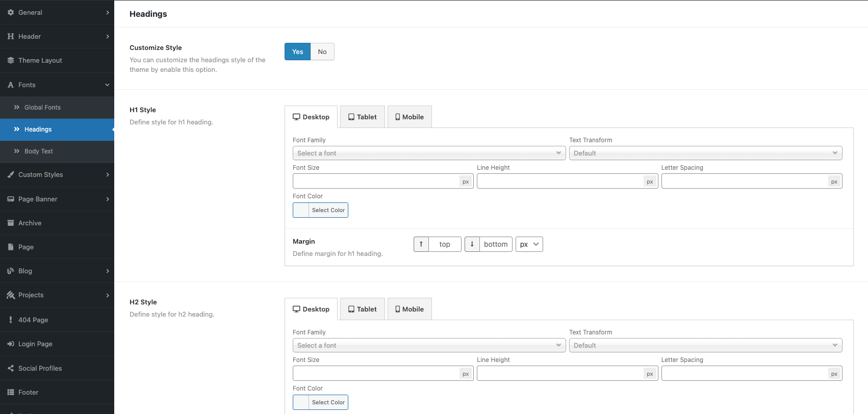Image resolution: width=868 pixels, height=414 pixels.
Task: Click the Fonts letter A icon
Action: click(x=11, y=85)
